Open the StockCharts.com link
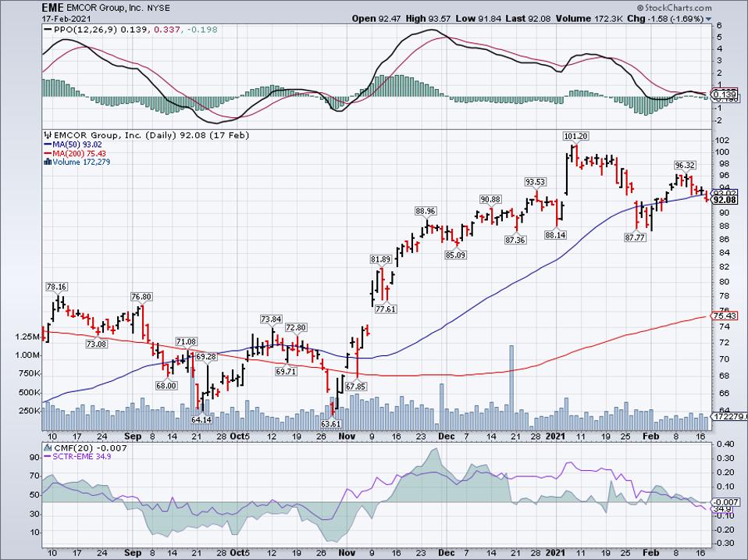This screenshot has width=748, height=560. (x=674, y=8)
